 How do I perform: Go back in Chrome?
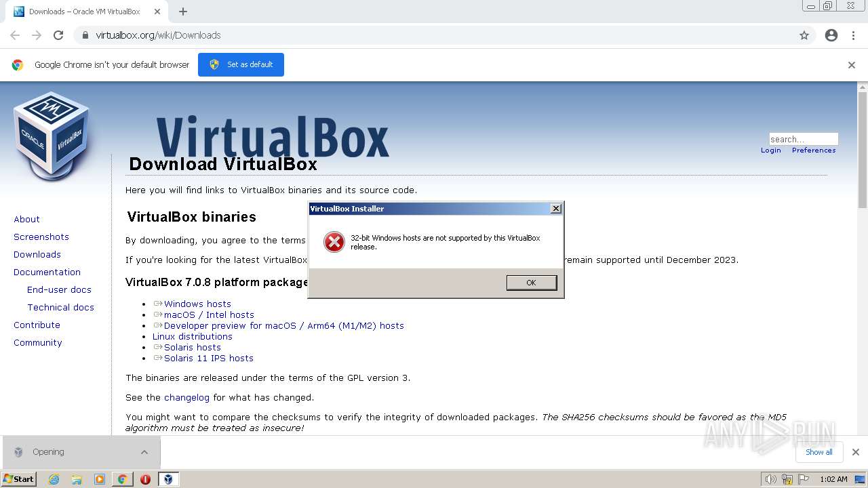tap(15, 35)
